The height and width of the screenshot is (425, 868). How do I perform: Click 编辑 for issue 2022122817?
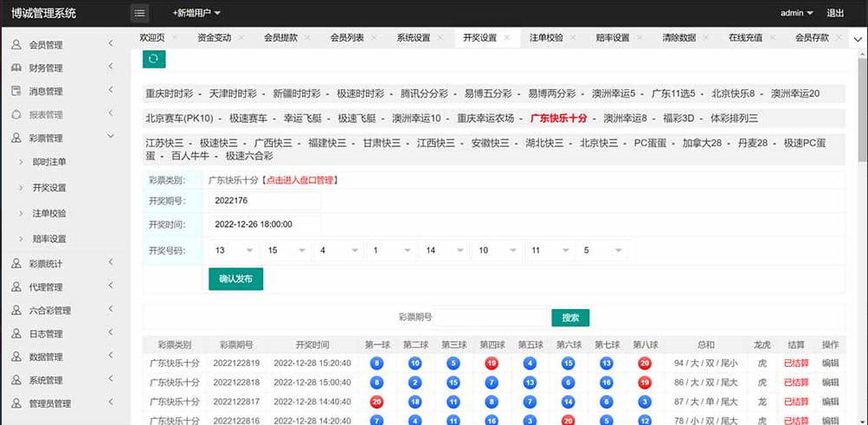click(830, 402)
